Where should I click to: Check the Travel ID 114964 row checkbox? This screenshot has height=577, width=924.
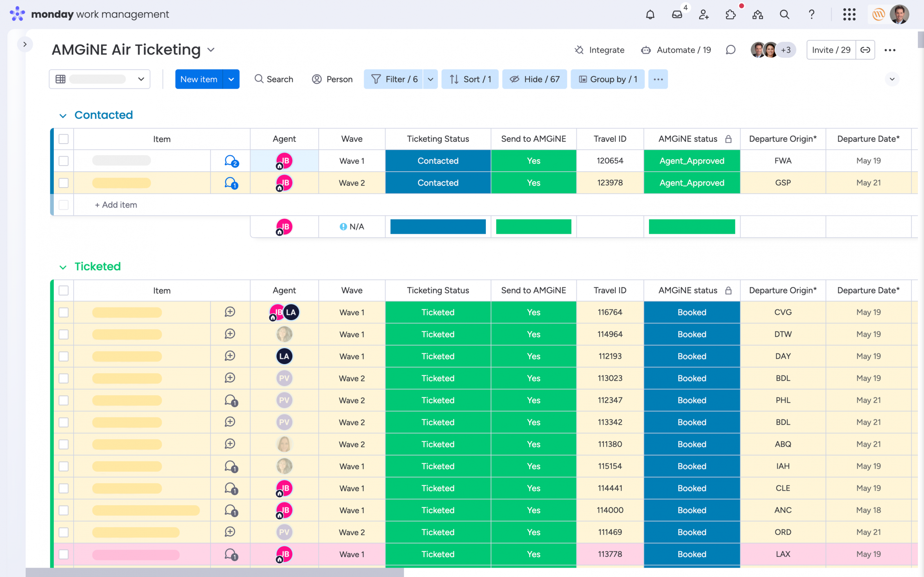pos(64,335)
